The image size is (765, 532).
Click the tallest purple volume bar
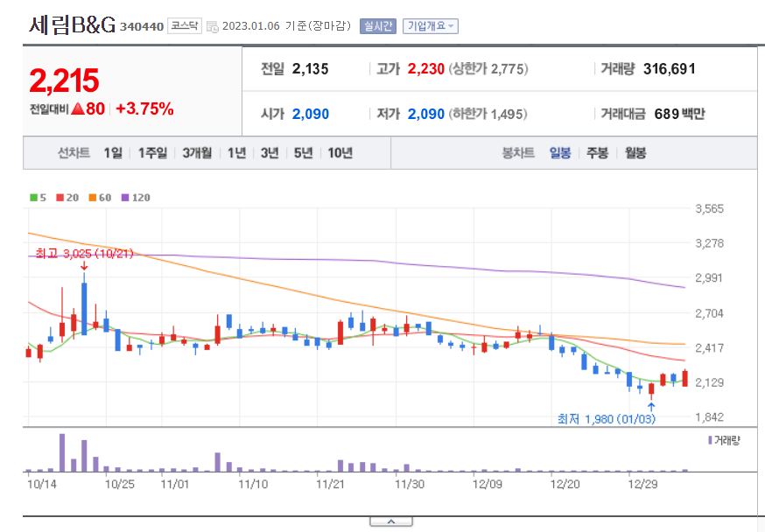click(x=62, y=452)
